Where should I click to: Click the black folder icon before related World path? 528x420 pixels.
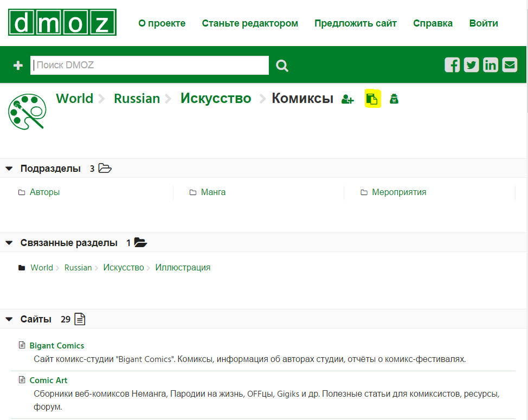click(22, 268)
